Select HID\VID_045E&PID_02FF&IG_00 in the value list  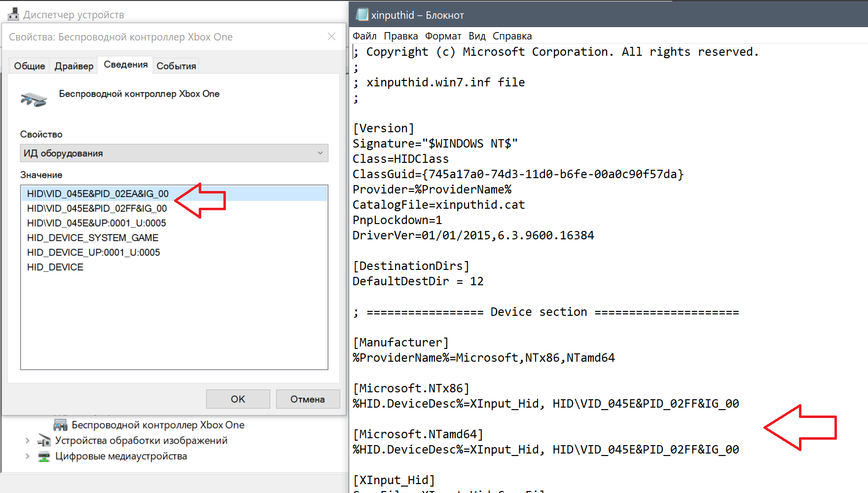(174, 208)
